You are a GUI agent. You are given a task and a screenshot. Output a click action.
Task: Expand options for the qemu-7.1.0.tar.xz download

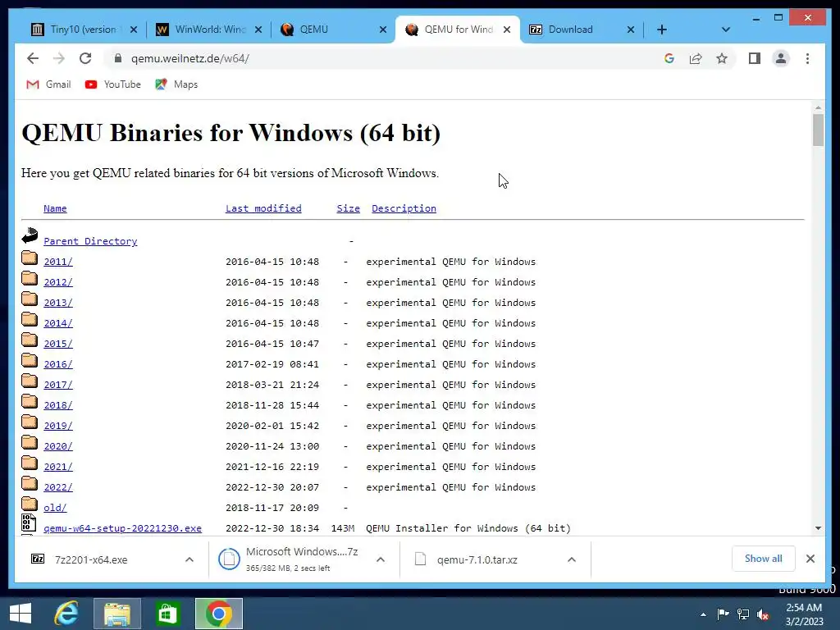(572, 559)
